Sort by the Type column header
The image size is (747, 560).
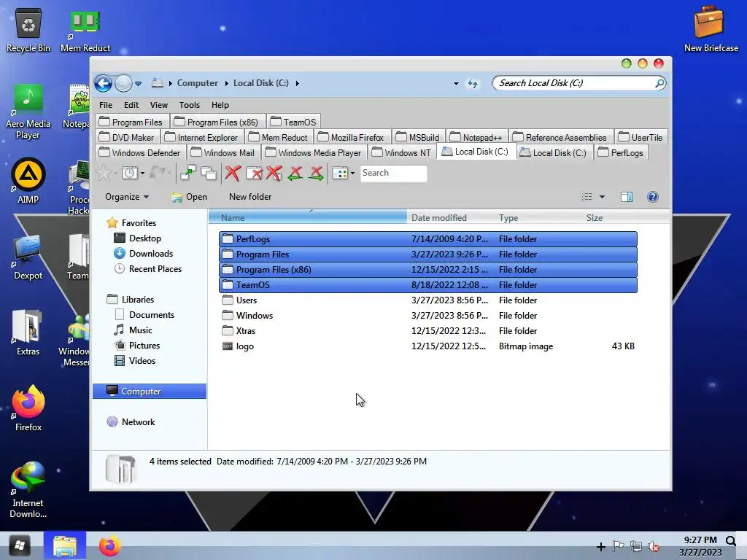click(538, 217)
